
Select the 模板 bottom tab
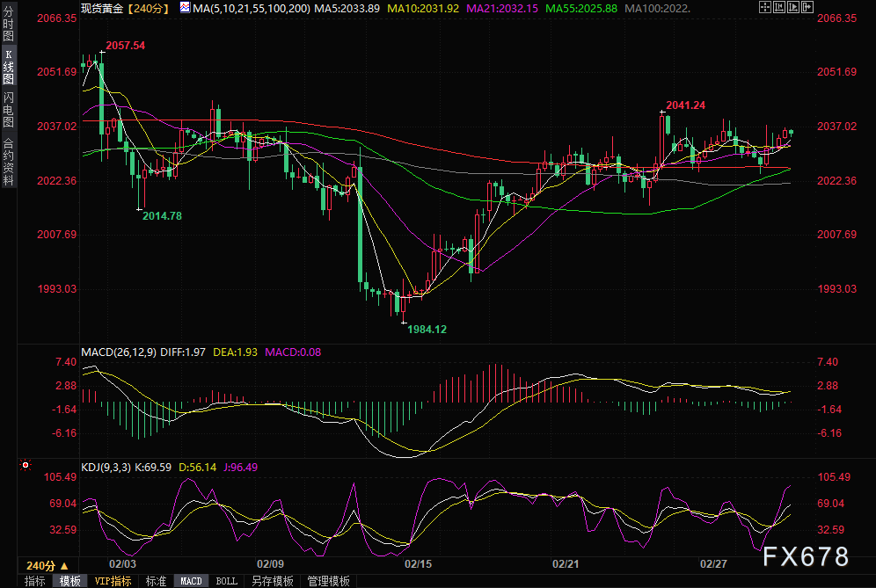69,581
